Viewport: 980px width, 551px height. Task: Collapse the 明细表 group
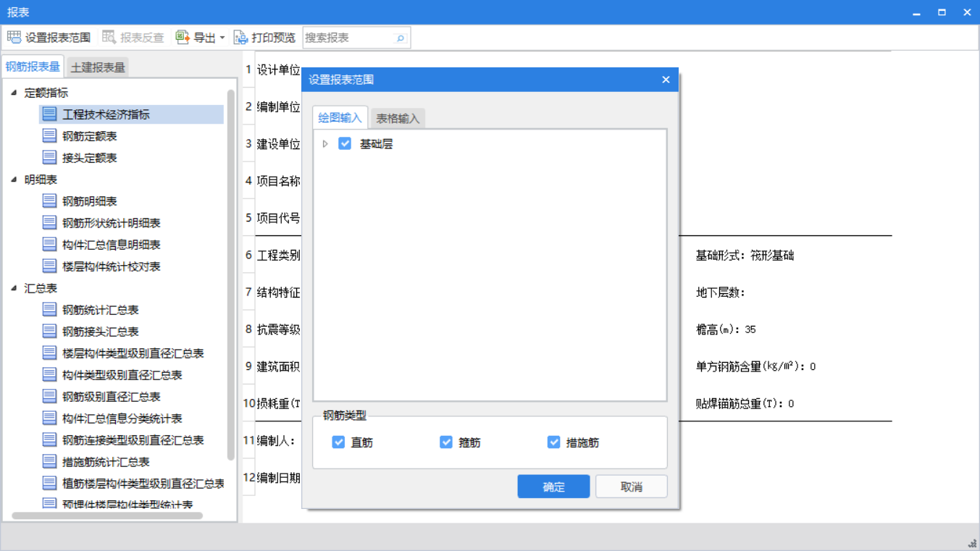coord(14,180)
